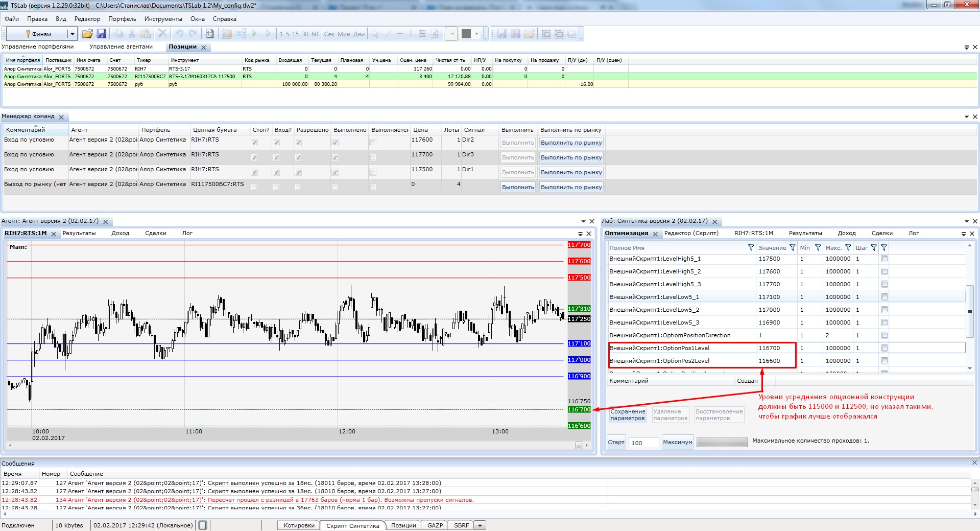Image resolution: width=980 pixels, height=531 pixels.
Task: Click the filter icon on Макс. column
Action: 848,247
